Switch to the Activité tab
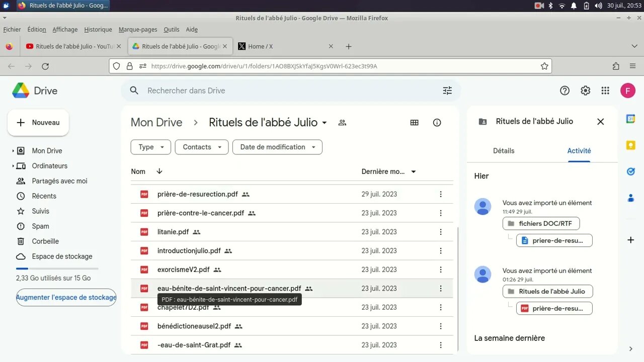Viewport: 644px width, 362px height. pyautogui.click(x=579, y=151)
